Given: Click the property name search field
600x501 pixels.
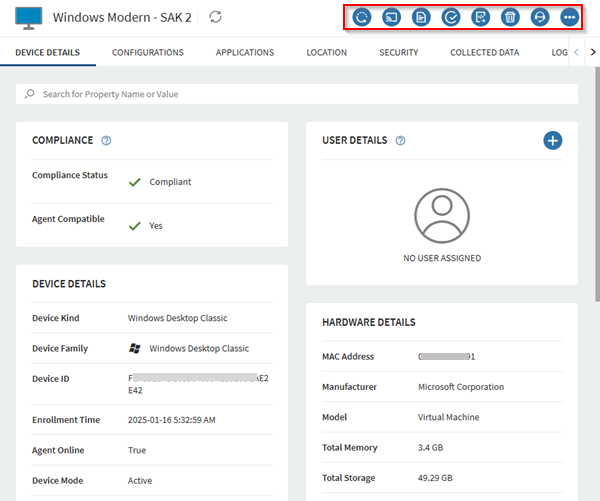Looking at the screenshot, I should (300, 94).
